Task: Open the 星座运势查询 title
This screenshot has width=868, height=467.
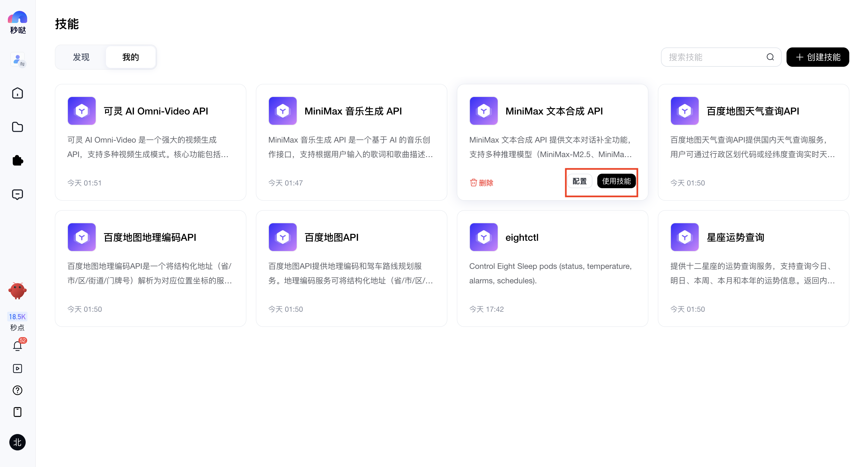Action: 735,237
